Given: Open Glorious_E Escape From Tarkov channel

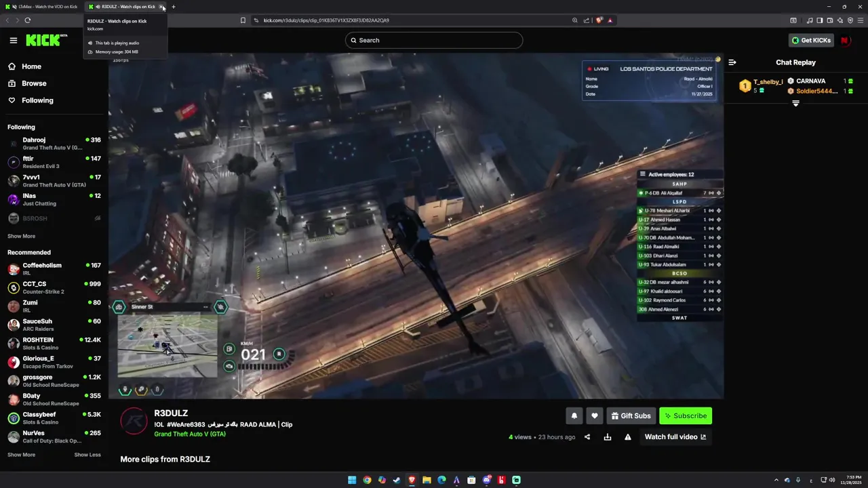Looking at the screenshot, I should coord(54,362).
